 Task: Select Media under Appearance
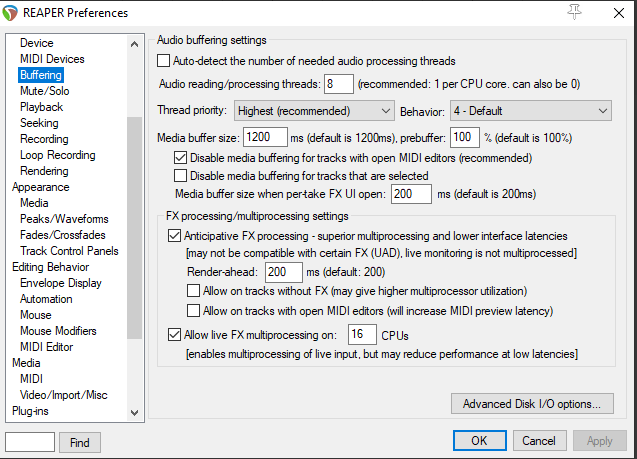[34, 203]
